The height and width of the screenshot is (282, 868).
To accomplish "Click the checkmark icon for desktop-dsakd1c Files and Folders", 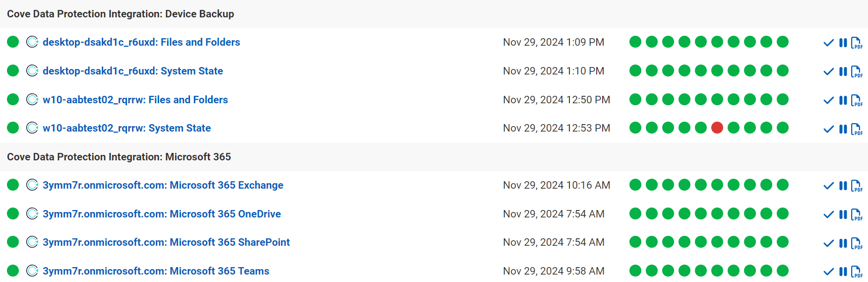I will click(828, 43).
